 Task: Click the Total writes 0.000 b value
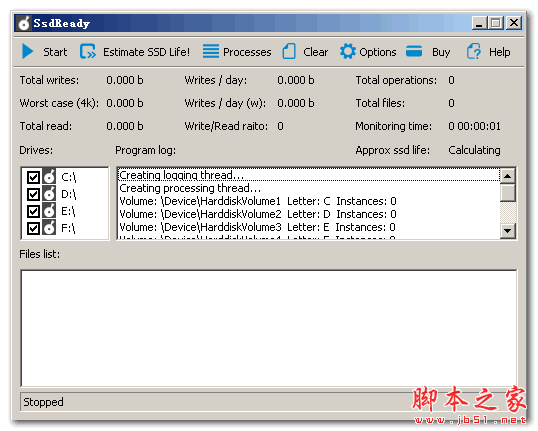(125, 80)
